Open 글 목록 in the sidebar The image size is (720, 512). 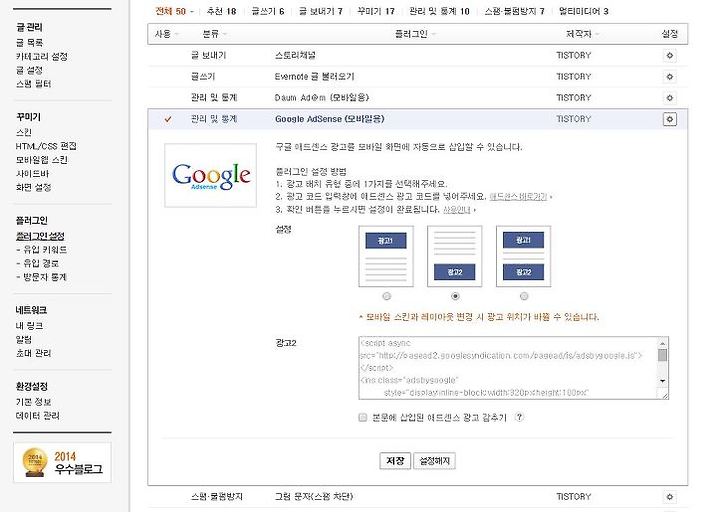click(29, 43)
